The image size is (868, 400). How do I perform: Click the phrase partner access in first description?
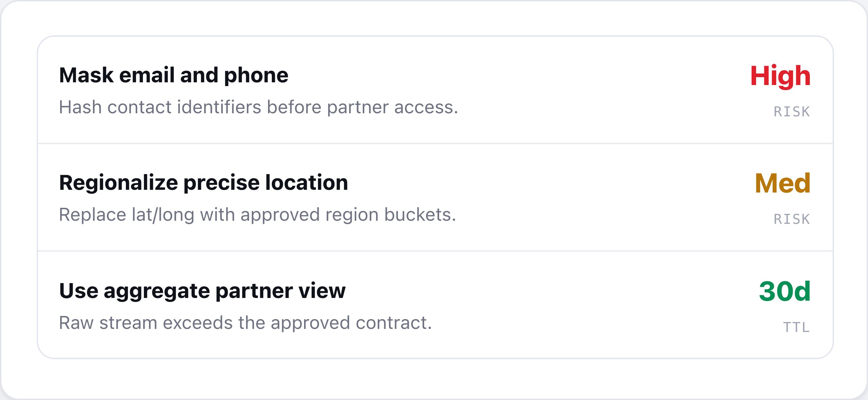click(393, 107)
